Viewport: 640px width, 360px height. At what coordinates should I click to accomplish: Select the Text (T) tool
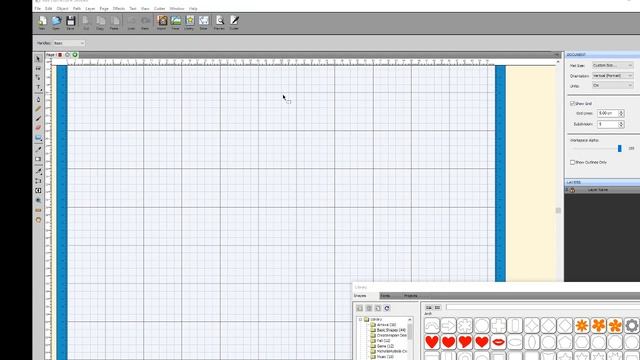click(38, 87)
